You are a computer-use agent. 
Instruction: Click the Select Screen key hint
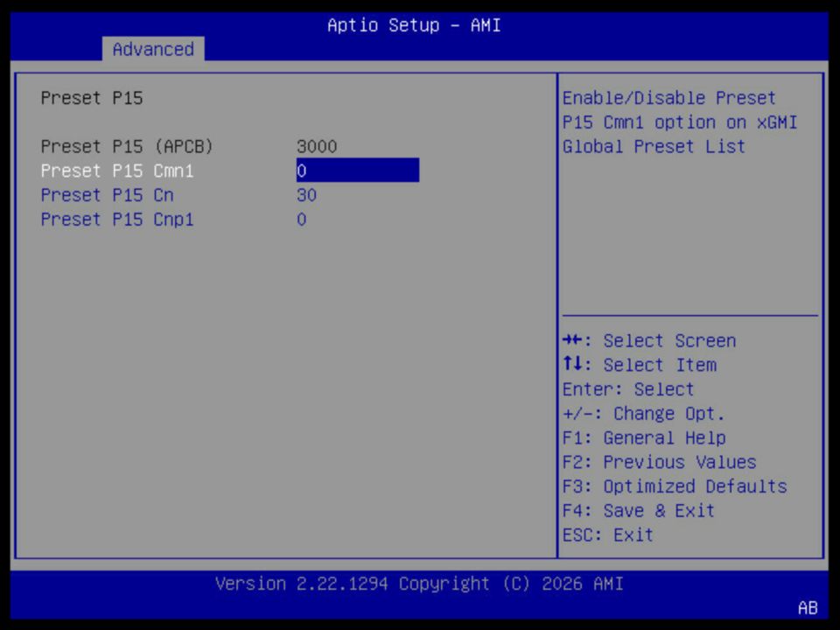(x=649, y=340)
